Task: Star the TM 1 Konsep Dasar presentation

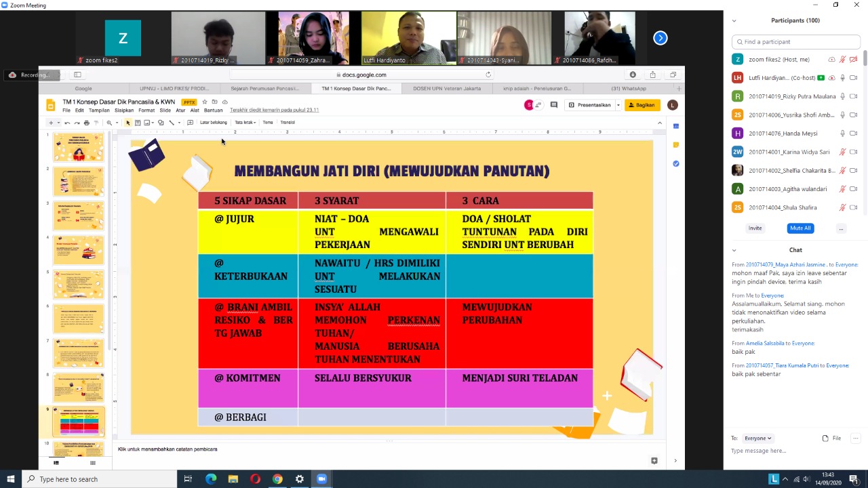Action: click(x=205, y=102)
